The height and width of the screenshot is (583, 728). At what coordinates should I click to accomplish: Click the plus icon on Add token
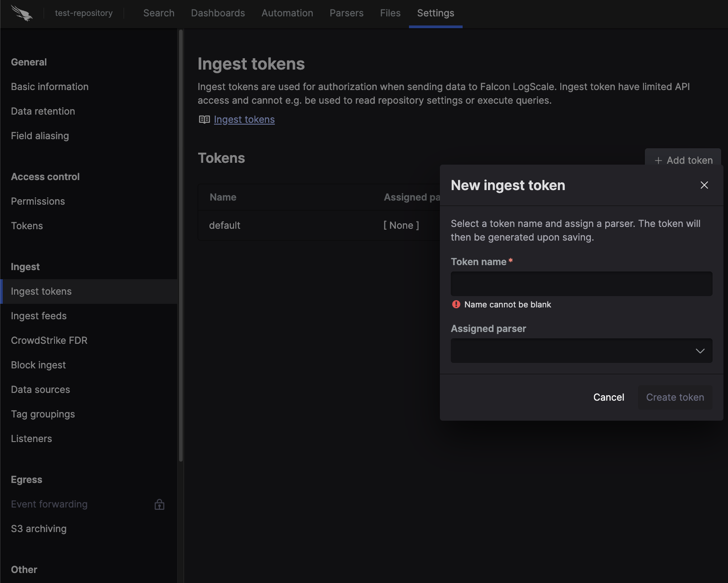tap(658, 160)
